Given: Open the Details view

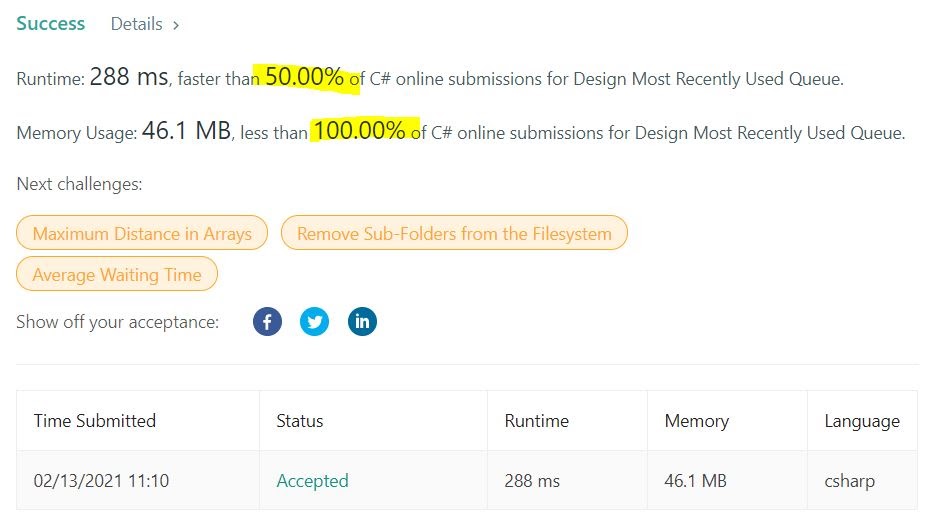Looking at the screenshot, I should [137, 24].
